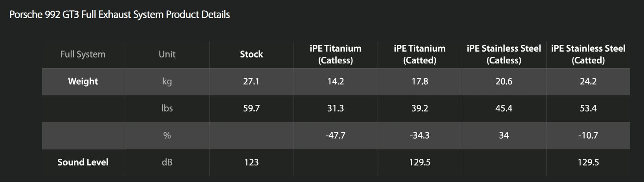Select the titanium catless weight 14.2
This screenshot has height=182, width=644.
336,82
